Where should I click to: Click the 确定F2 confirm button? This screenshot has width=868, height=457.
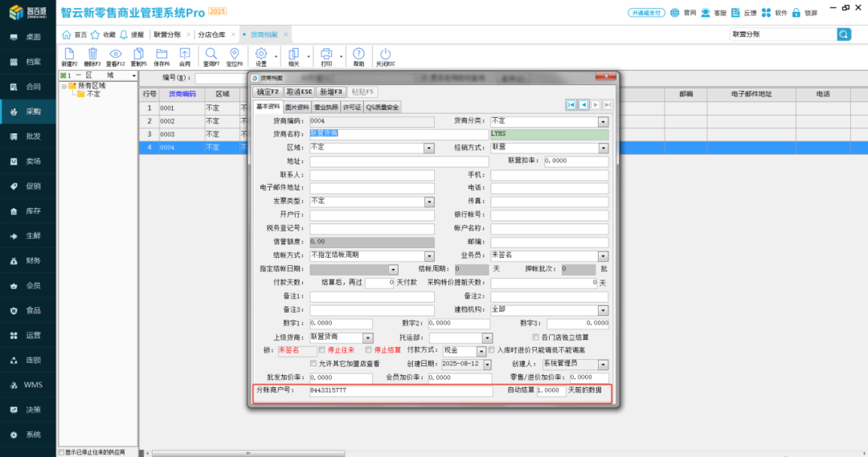pos(268,92)
